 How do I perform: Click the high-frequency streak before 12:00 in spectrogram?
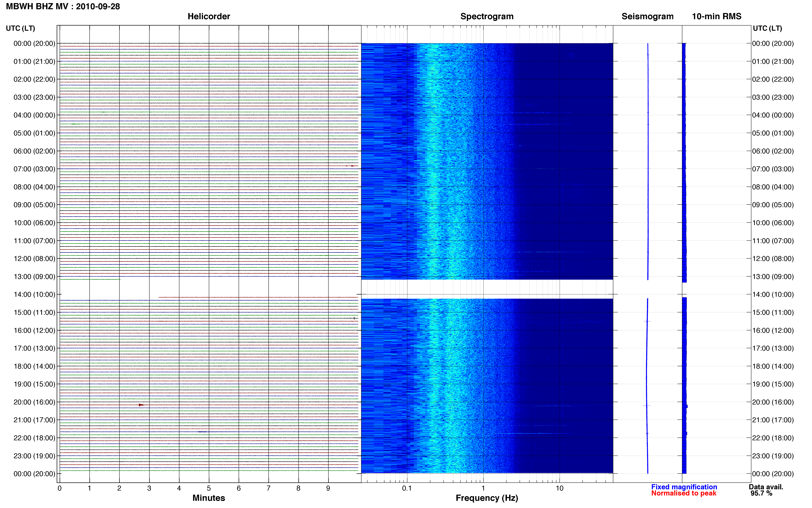556,252
